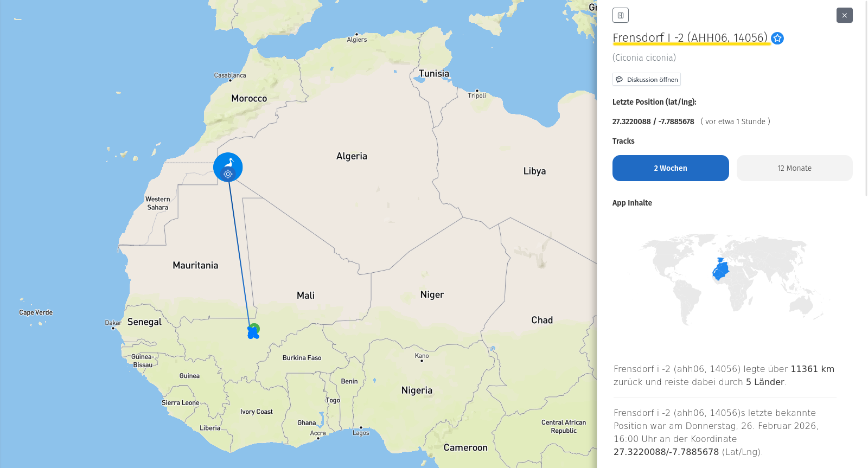
Task: Toggle the favorite star for Frensdorf I -2
Action: tap(777, 38)
